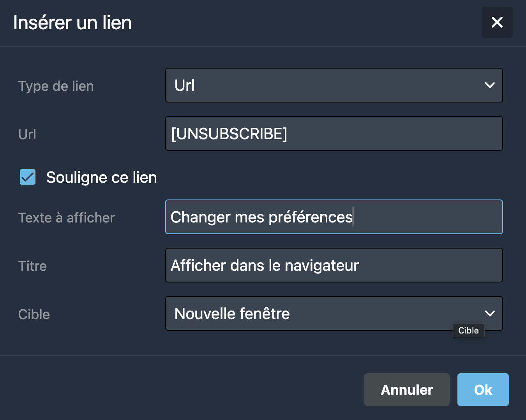The width and height of the screenshot is (526, 420).
Task: Open the Type de lien dropdown showing Url
Action: pyautogui.click(x=334, y=85)
